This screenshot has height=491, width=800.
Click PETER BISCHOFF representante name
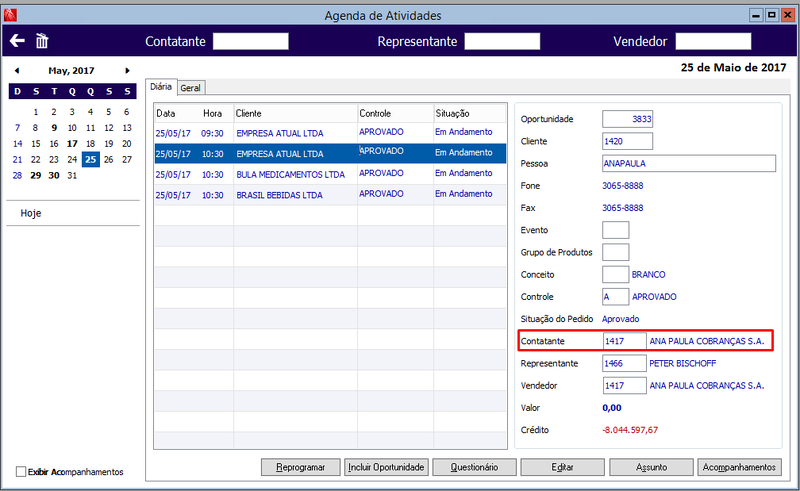pyautogui.click(x=683, y=363)
